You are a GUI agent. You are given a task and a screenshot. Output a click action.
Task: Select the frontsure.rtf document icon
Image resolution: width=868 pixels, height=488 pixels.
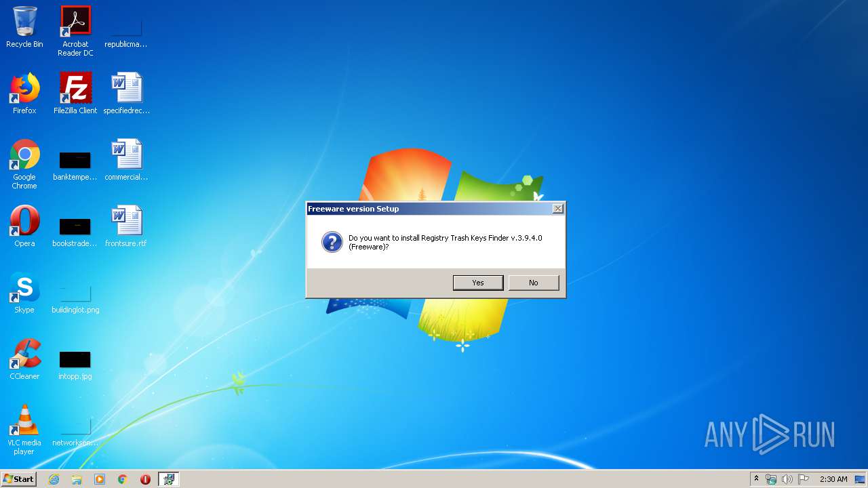point(126,226)
